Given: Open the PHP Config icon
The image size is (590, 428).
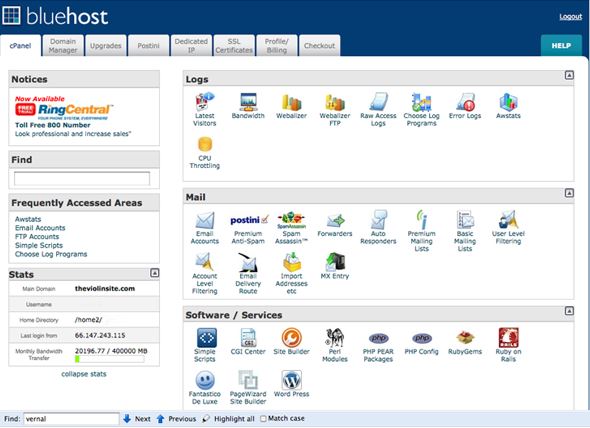Looking at the screenshot, I should [x=421, y=338].
